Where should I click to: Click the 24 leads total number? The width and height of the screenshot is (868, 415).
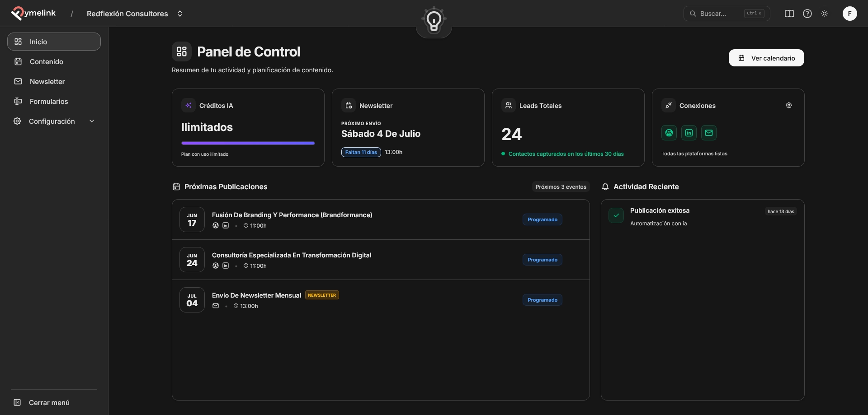pos(512,134)
